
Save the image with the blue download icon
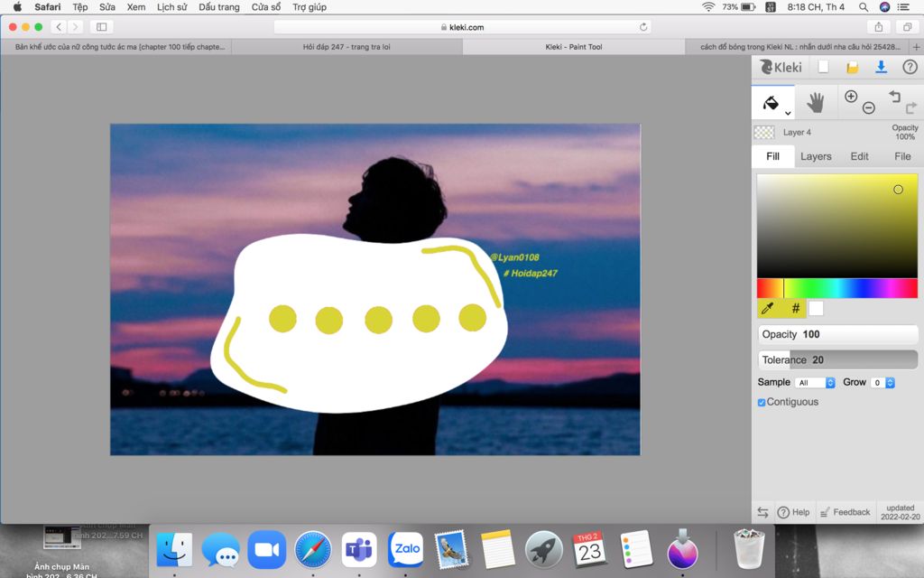881,67
